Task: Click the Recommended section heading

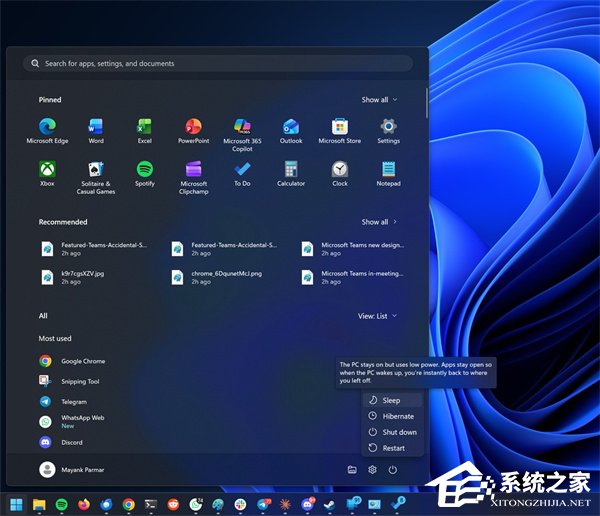Action: click(63, 222)
